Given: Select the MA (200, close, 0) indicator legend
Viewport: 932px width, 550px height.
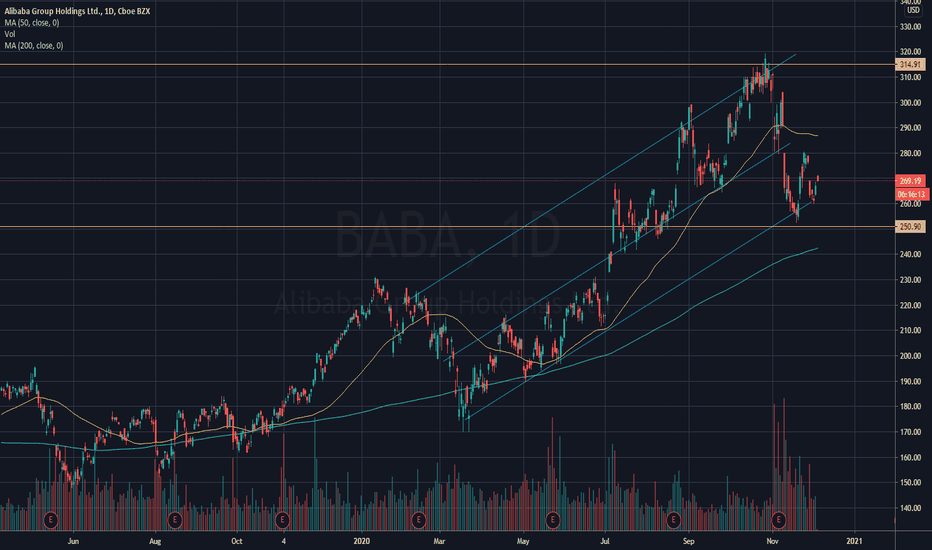Looking at the screenshot, I should pyautogui.click(x=34, y=46).
